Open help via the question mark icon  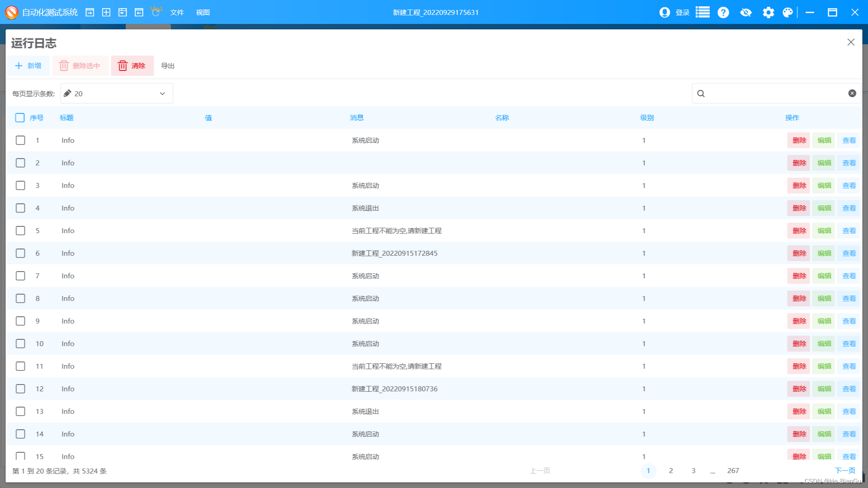click(723, 12)
